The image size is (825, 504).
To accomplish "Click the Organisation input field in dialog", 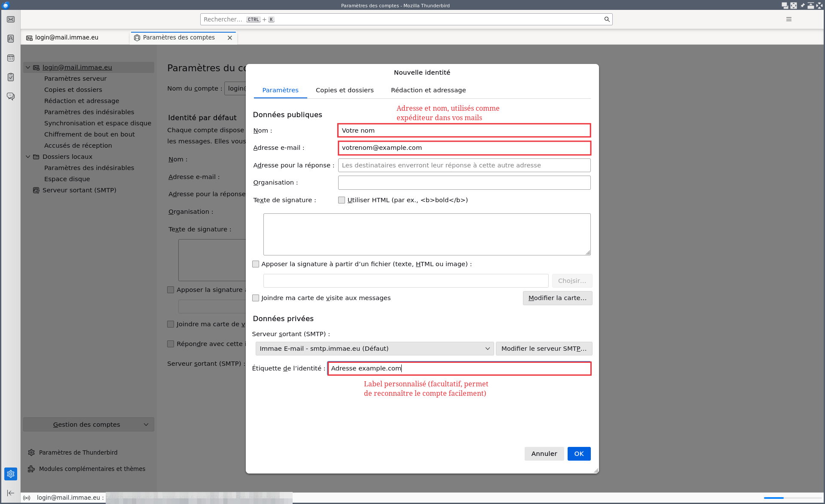I will [464, 182].
